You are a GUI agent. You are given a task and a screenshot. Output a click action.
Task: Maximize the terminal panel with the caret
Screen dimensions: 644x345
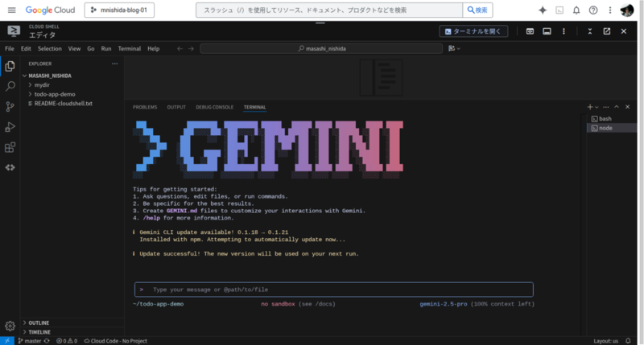pyautogui.click(x=617, y=107)
